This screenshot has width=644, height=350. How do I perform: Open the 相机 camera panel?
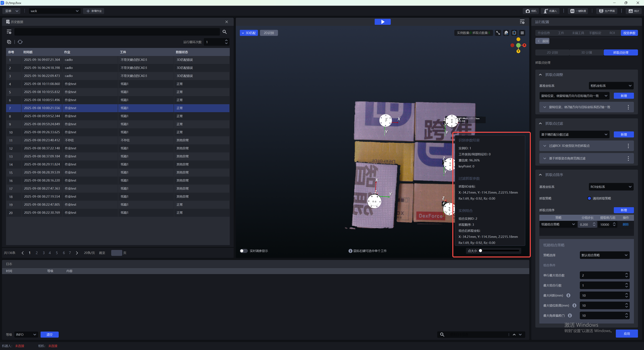531,11
